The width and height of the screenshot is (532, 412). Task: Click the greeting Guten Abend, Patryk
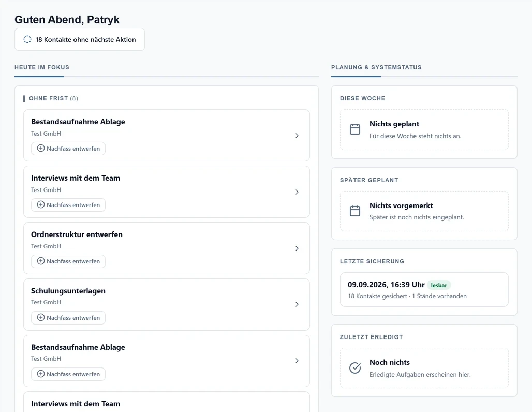click(67, 20)
